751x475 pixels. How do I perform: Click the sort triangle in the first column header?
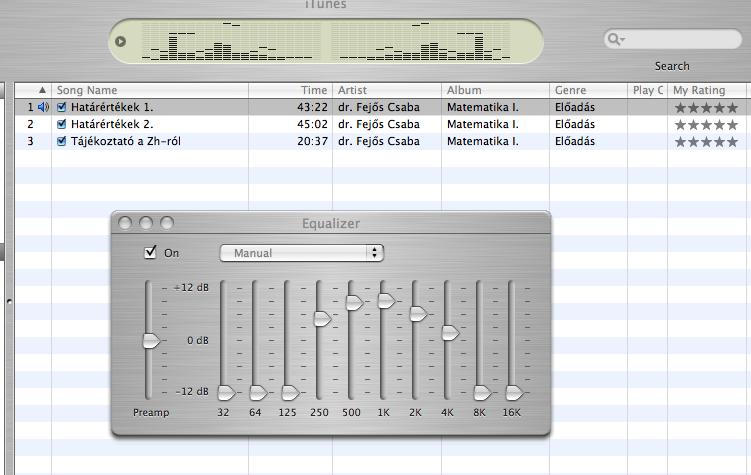point(42,90)
